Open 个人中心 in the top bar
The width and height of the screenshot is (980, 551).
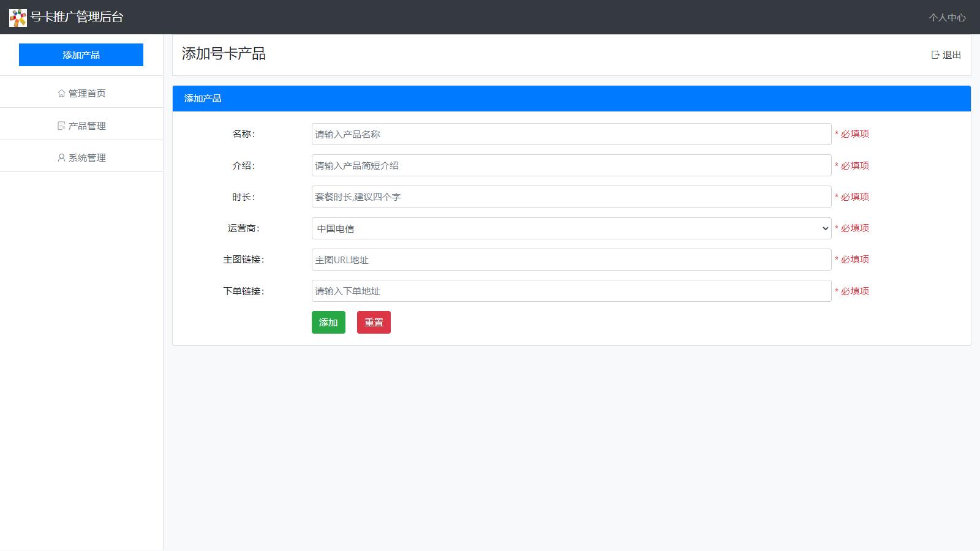coord(947,18)
